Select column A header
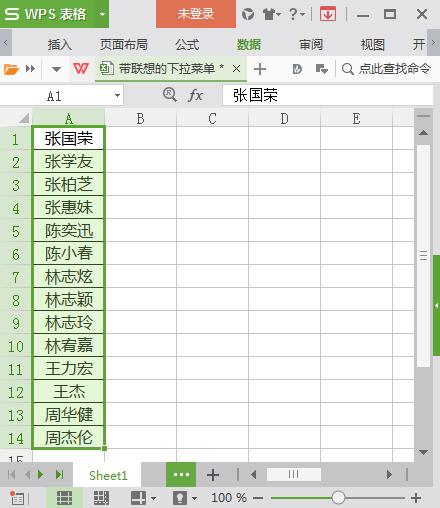Viewport: 440px width, 508px height. pos(69,118)
